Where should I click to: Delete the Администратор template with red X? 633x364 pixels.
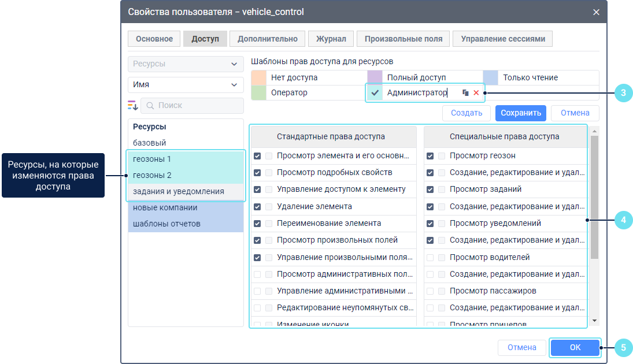(476, 92)
